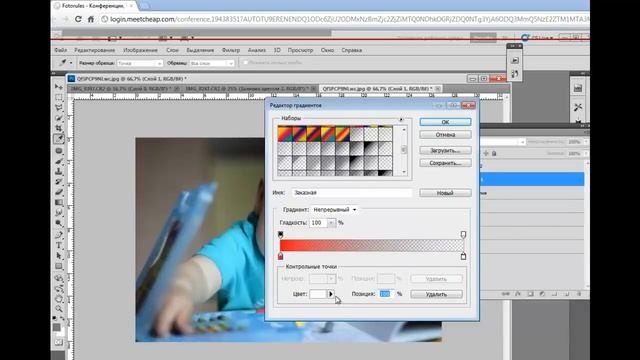Viewport: 640px width, 360px height.
Task: Open the Гладкость value dropdown arrow
Action: pyautogui.click(x=331, y=223)
